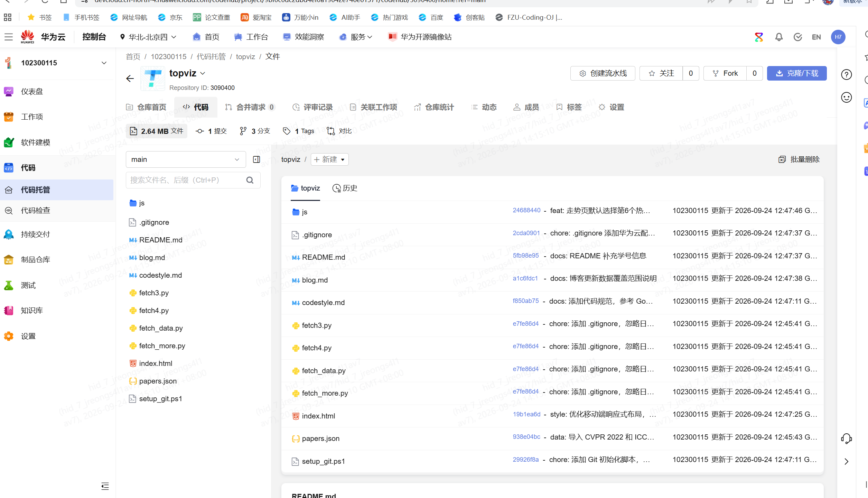This screenshot has width=868, height=498.
Task: Expand the topviz repository name dropdown
Action: coord(203,73)
